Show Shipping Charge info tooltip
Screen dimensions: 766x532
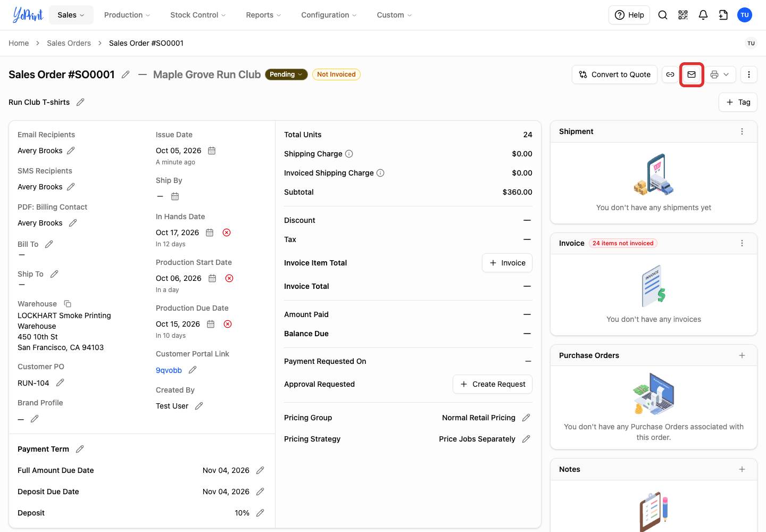[349, 154]
